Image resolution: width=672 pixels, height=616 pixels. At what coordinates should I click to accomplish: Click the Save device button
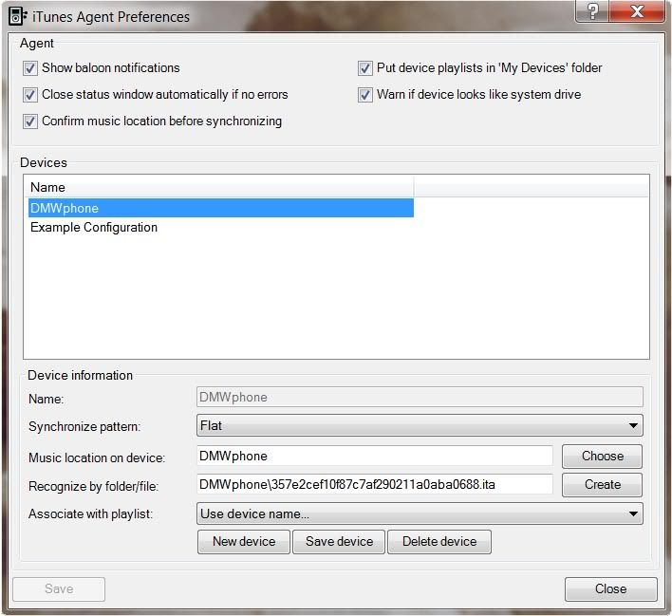[x=339, y=542]
